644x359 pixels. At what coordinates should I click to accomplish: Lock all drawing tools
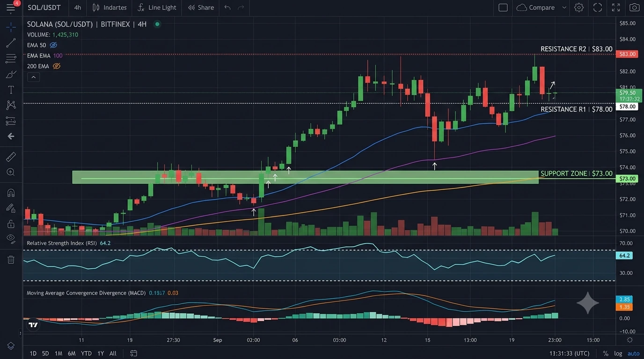pyautogui.click(x=11, y=224)
